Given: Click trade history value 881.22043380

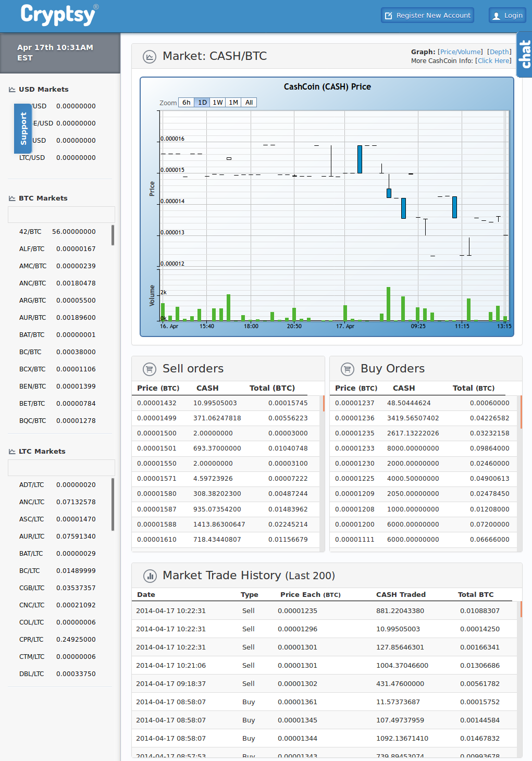Looking at the screenshot, I should 400,611.
